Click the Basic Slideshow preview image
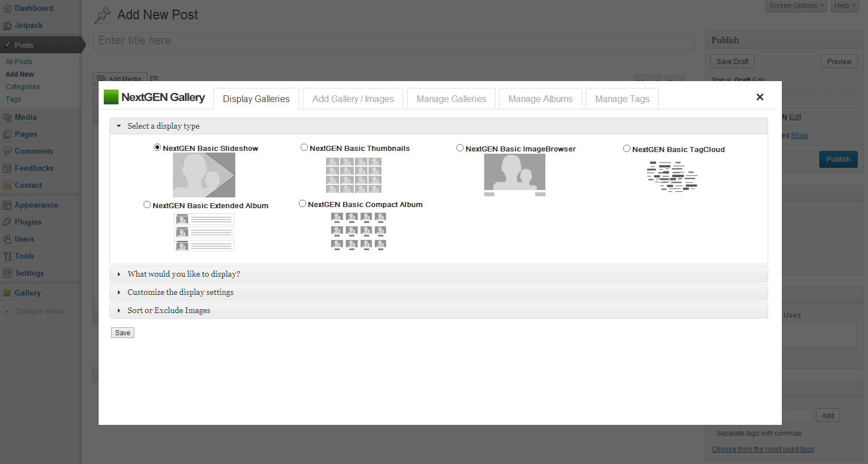868x464 pixels. pos(204,175)
